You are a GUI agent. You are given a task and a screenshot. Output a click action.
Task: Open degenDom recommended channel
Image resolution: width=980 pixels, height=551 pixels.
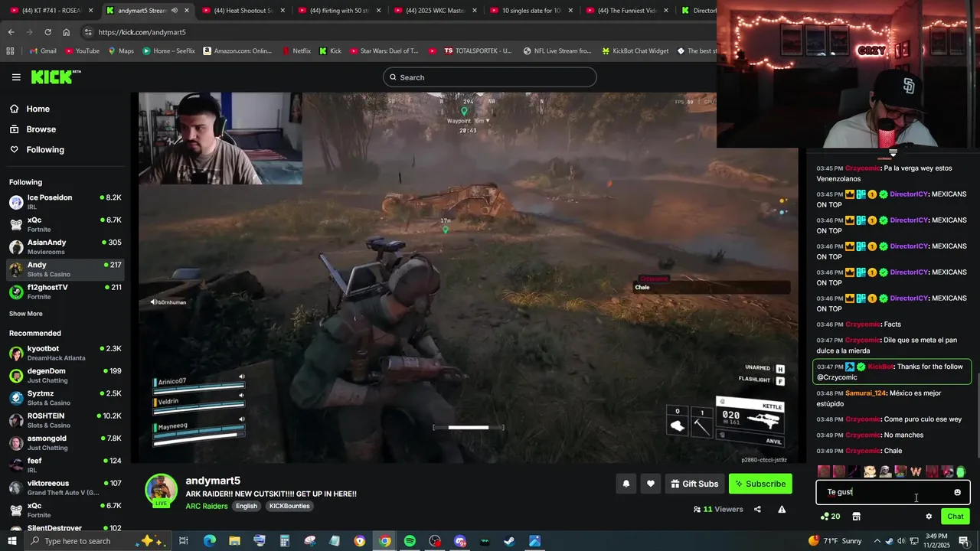66,375
